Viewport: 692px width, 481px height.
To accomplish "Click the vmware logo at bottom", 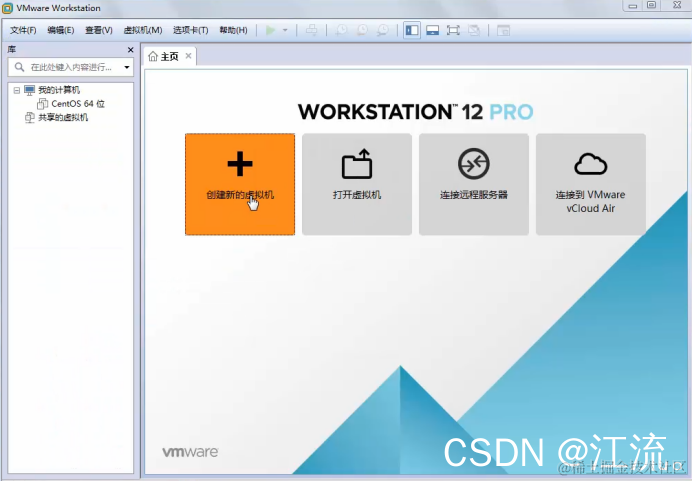I will 190,452.
